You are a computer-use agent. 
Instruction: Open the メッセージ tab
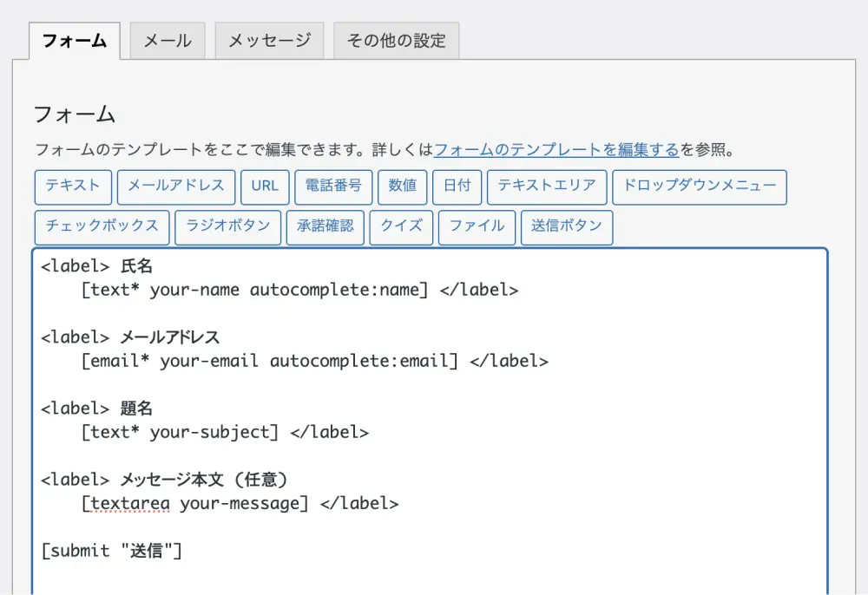(x=269, y=41)
